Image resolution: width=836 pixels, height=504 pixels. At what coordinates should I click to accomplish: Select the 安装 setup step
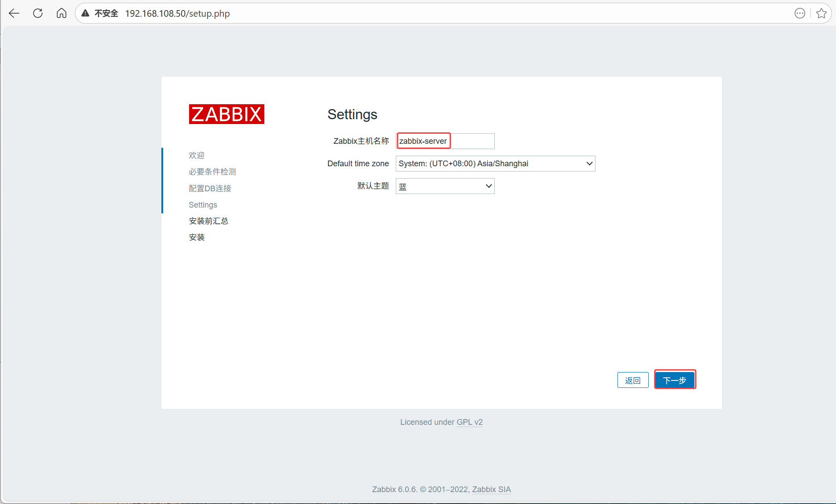coord(197,237)
